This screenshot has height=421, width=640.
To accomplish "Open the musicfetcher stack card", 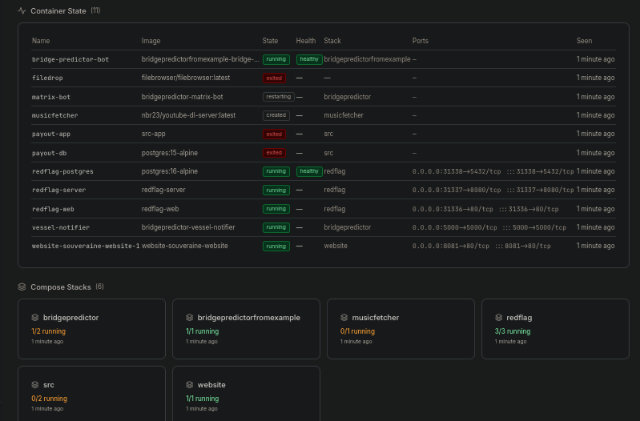I will 401,329.
